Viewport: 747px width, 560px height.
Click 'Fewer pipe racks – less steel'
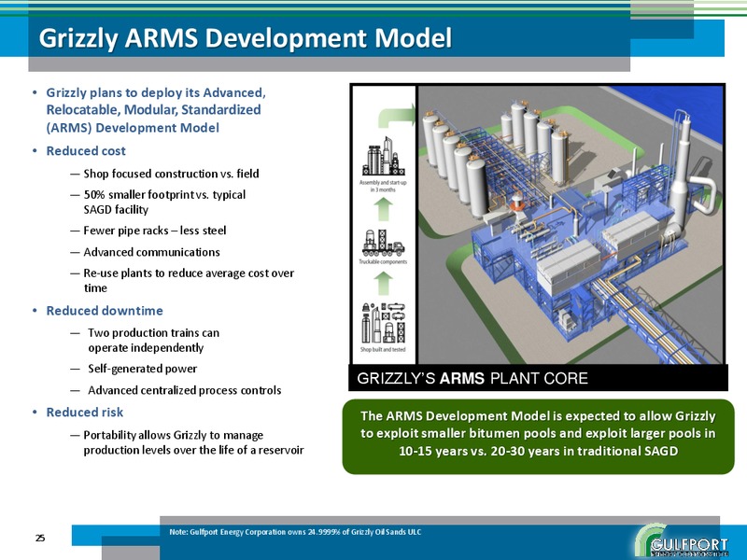point(155,231)
